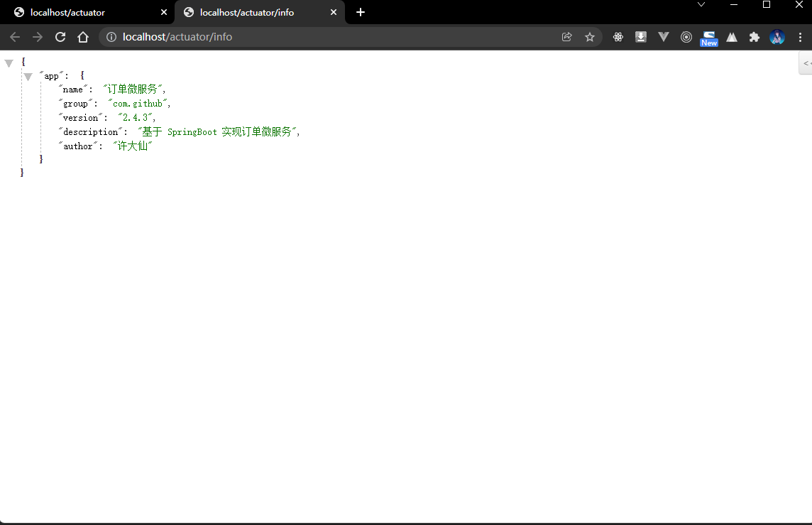Image resolution: width=812 pixels, height=525 pixels.
Task: Click the "group" key
Action: 75,104
